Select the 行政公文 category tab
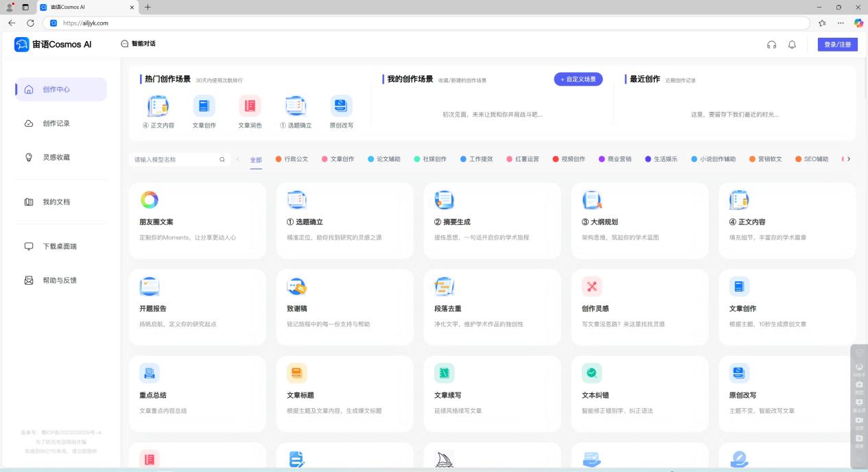This screenshot has width=868, height=472. pos(292,159)
